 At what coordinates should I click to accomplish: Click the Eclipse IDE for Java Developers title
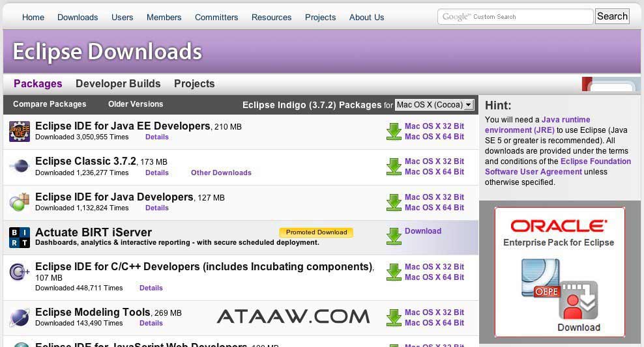point(114,197)
